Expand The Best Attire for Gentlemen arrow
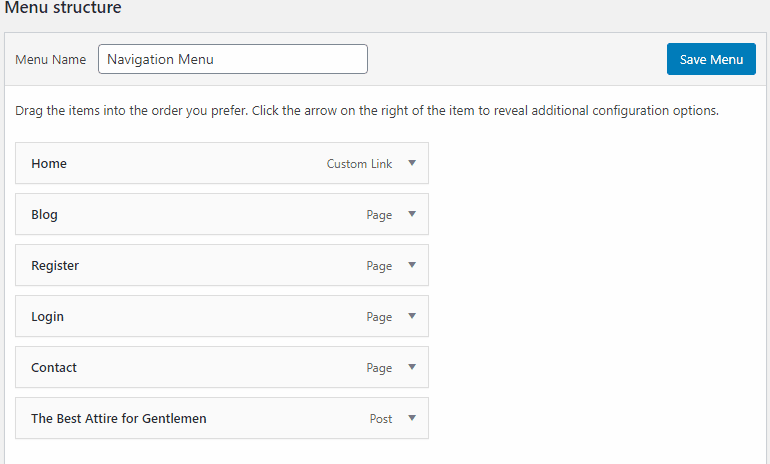The height and width of the screenshot is (464, 770). tap(412, 418)
